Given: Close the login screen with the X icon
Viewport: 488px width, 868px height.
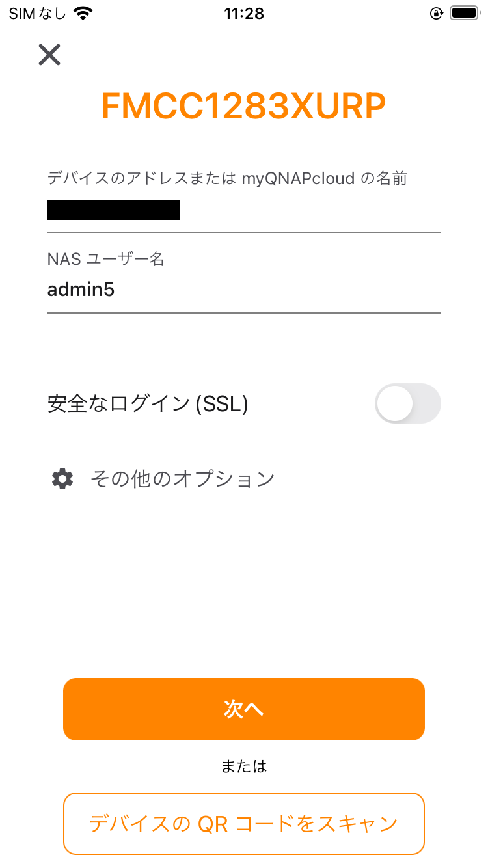Looking at the screenshot, I should click(x=49, y=55).
